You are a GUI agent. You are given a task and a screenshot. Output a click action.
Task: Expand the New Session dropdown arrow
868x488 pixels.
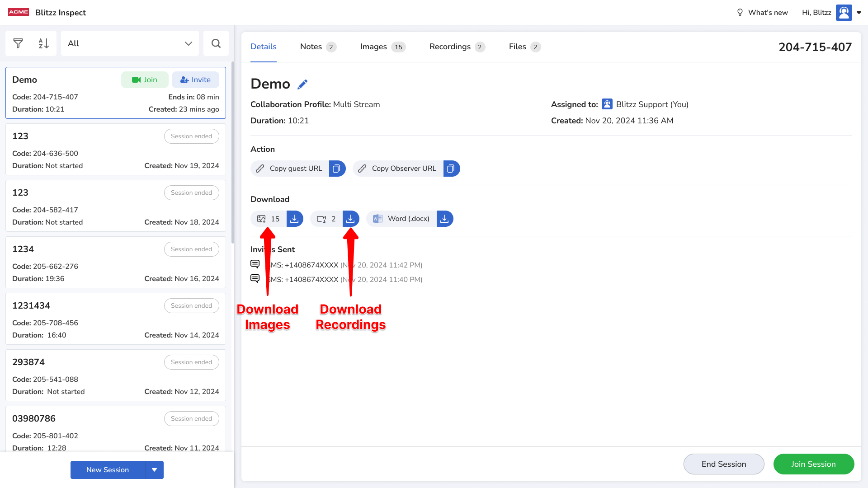155,470
